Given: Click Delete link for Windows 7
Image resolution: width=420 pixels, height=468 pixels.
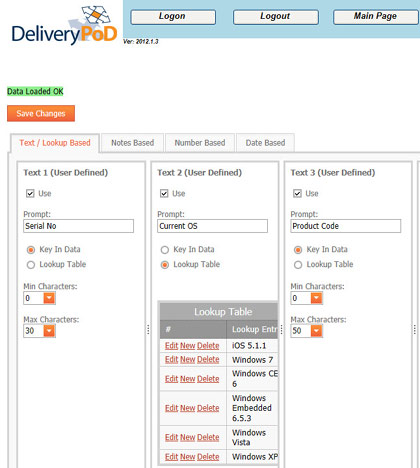Looking at the screenshot, I should point(208,359).
